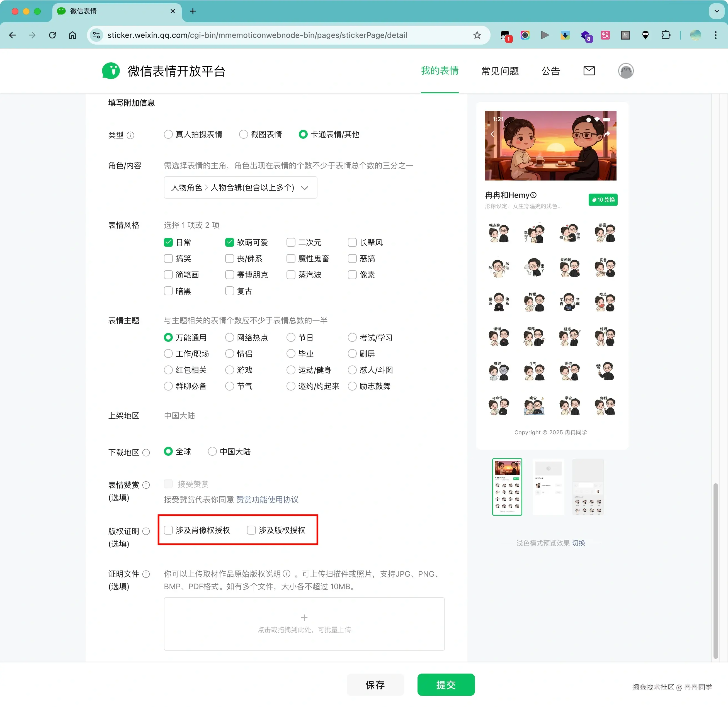Click the plus icon in upload area
The width and height of the screenshot is (728, 707).
[x=304, y=617]
